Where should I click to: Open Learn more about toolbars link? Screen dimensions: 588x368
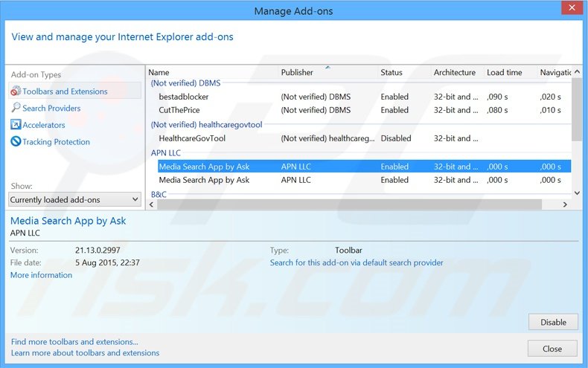(85, 353)
